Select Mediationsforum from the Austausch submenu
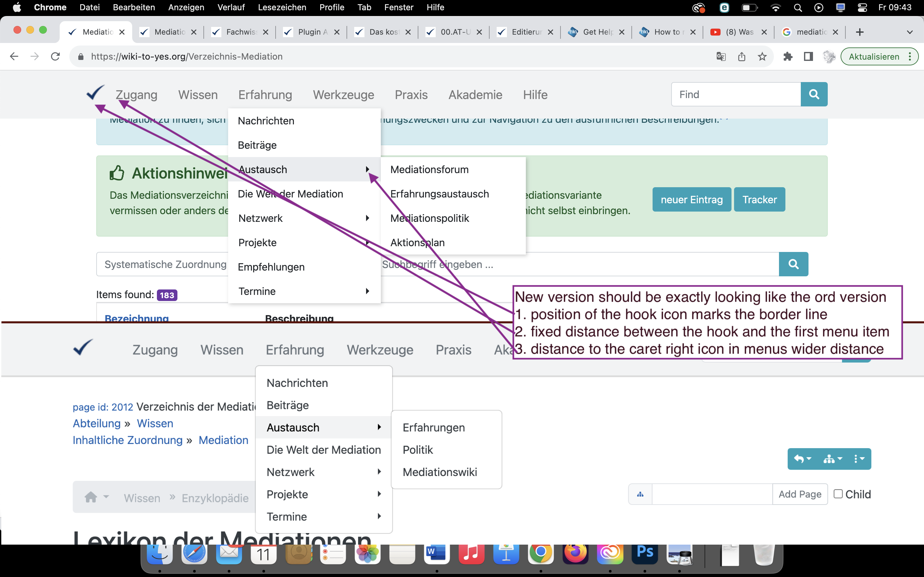924x577 pixels. click(429, 170)
